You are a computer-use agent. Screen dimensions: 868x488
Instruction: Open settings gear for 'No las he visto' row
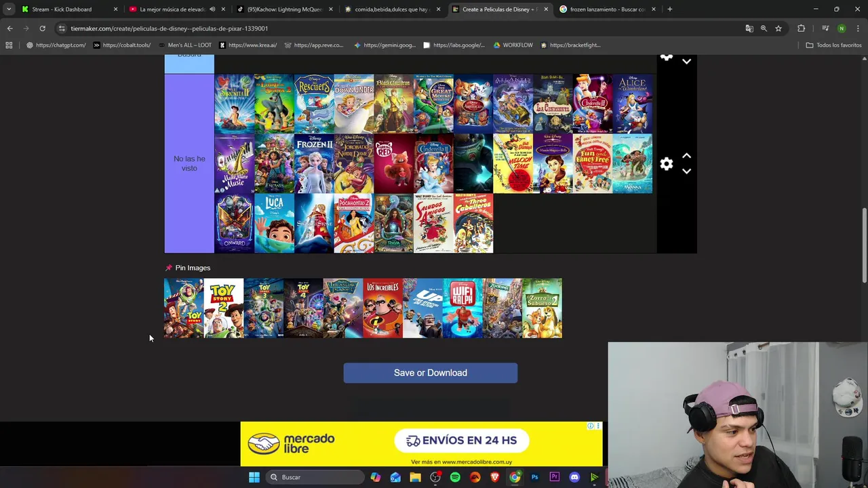coord(667,164)
